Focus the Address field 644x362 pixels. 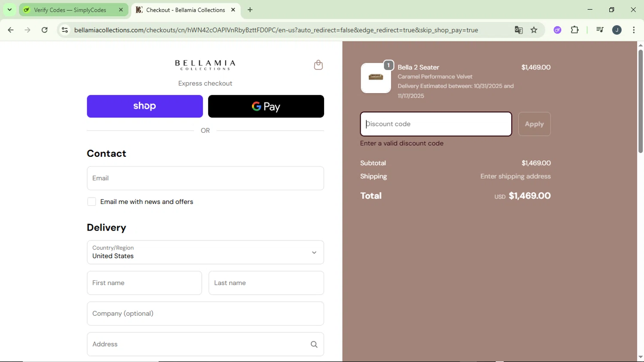point(205,344)
